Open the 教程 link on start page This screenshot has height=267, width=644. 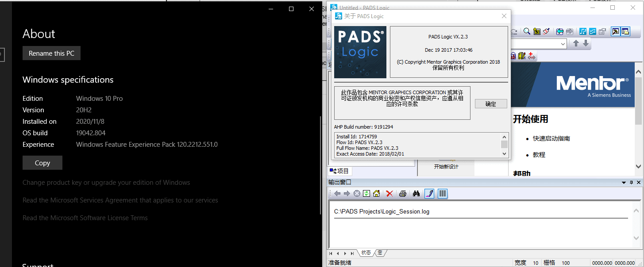click(x=539, y=155)
